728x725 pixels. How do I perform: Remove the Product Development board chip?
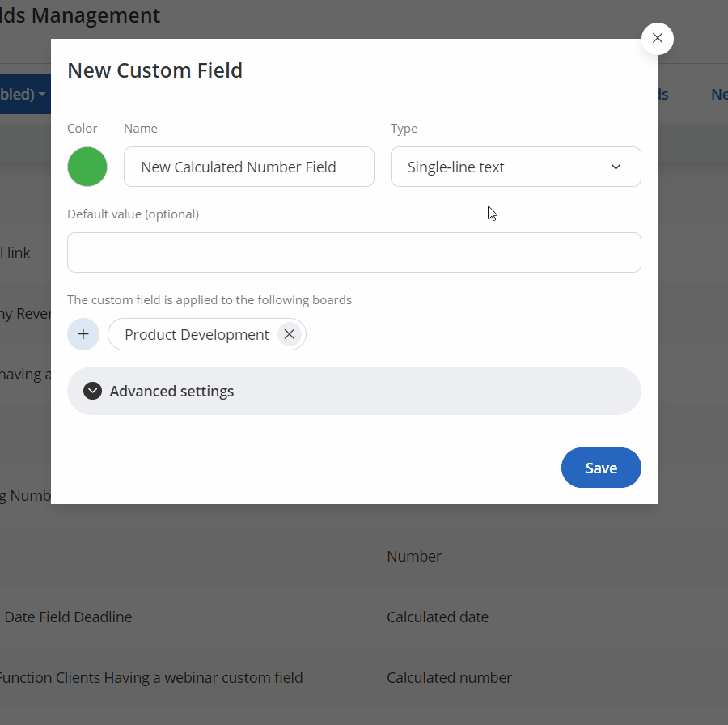click(289, 333)
